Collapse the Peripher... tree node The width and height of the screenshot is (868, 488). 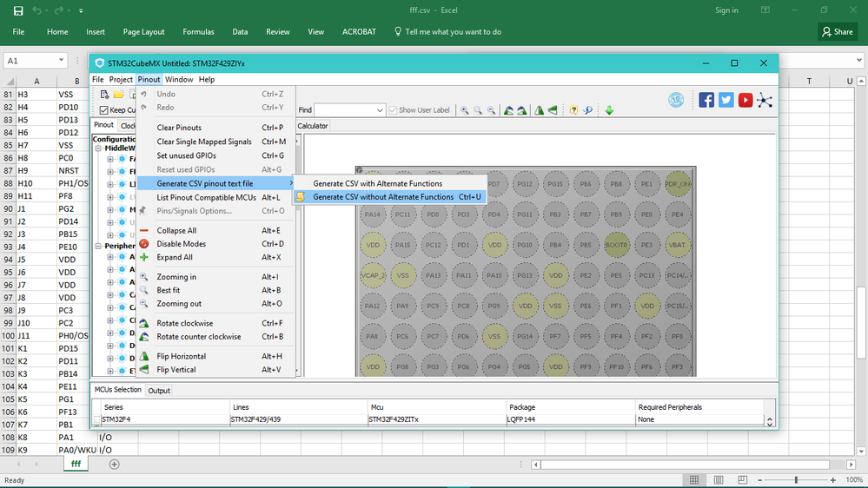tap(98, 247)
